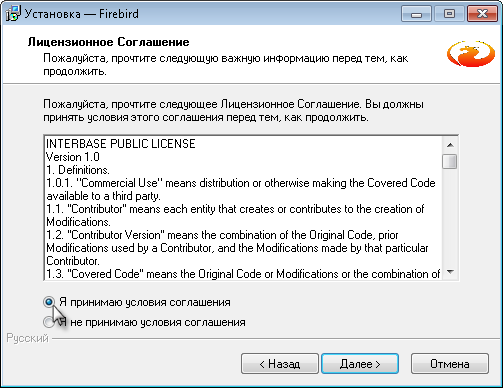The width and height of the screenshot is (503, 388).
Task: Click the 'Установка — Firebird' title bar text
Action: pos(82,14)
